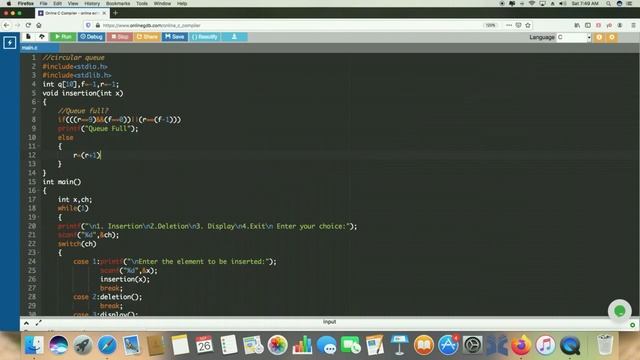Open the Bookmarks menu
This screenshot has height=360, width=640.
118,3
